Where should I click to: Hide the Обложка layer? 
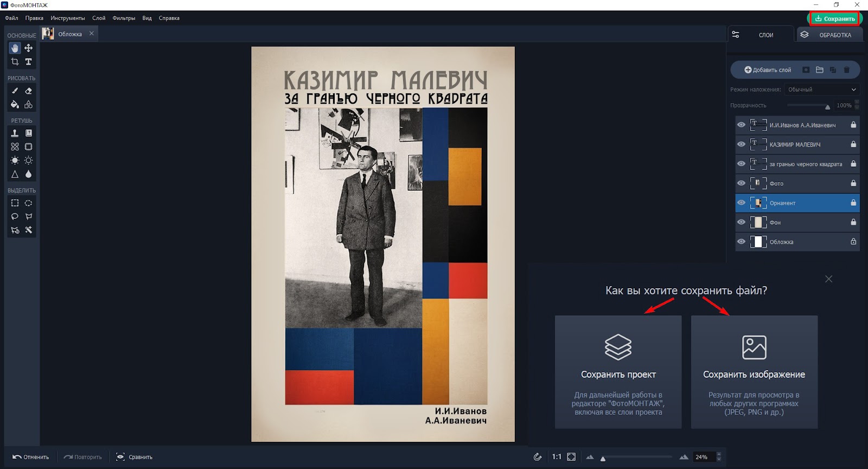741,242
